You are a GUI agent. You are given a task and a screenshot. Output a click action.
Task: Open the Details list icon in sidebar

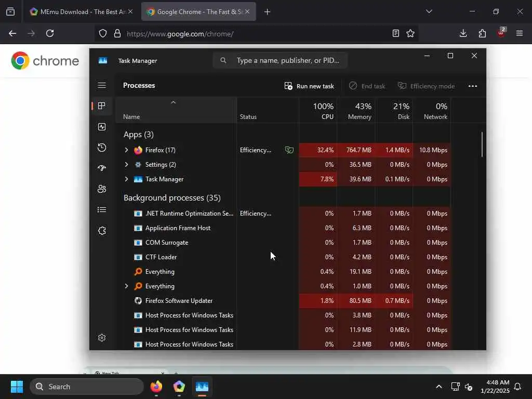(x=102, y=210)
